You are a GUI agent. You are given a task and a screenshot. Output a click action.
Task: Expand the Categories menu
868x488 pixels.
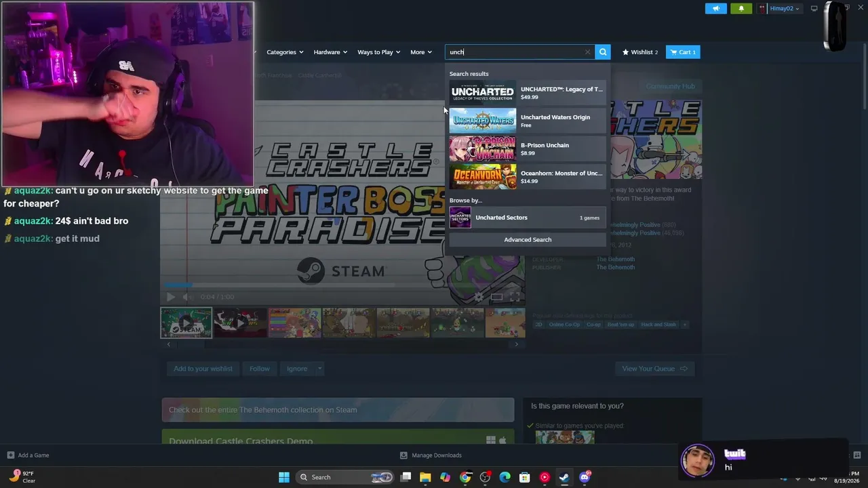click(x=285, y=52)
